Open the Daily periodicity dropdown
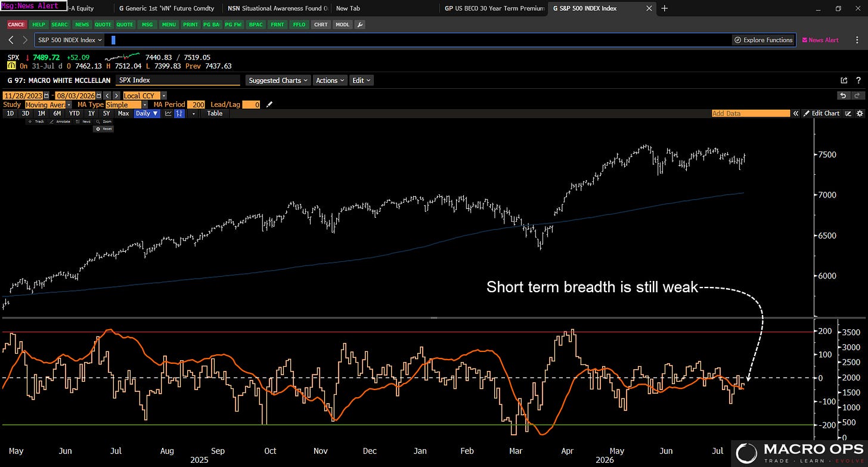This screenshot has height=467, width=868. (x=147, y=113)
